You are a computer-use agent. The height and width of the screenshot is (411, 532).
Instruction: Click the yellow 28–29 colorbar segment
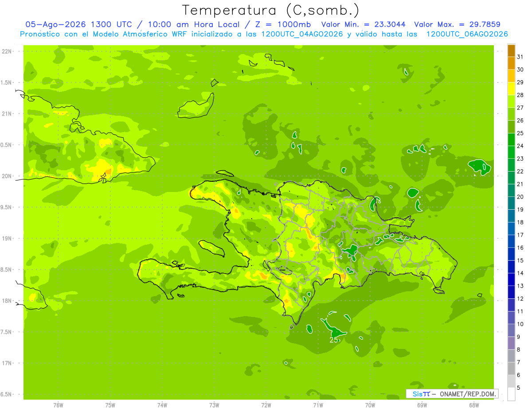511,89
